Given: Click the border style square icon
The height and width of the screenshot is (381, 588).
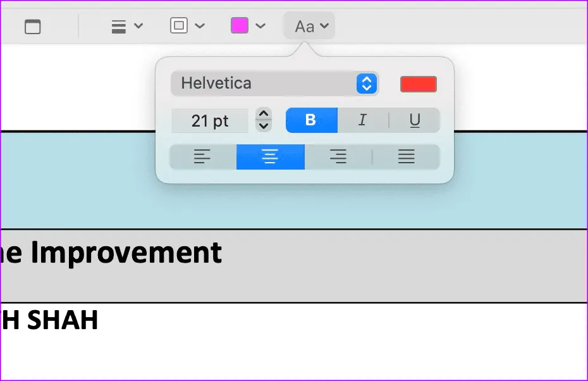Looking at the screenshot, I should coord(179,26).
